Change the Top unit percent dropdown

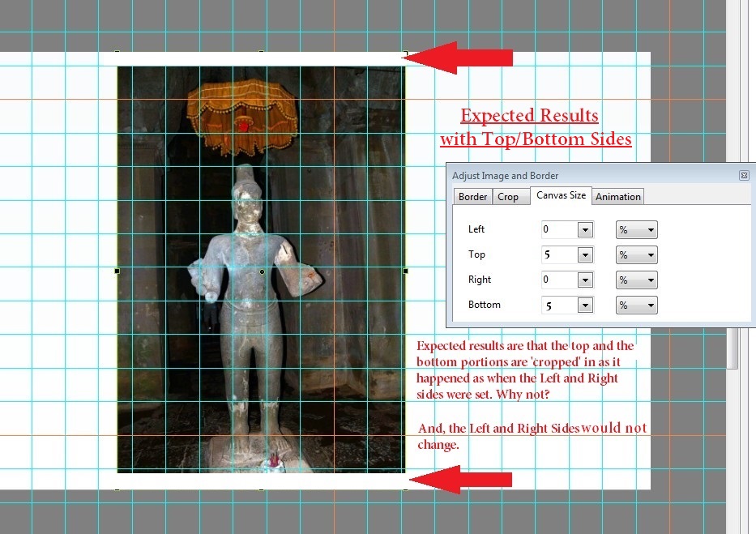point(636,255)
